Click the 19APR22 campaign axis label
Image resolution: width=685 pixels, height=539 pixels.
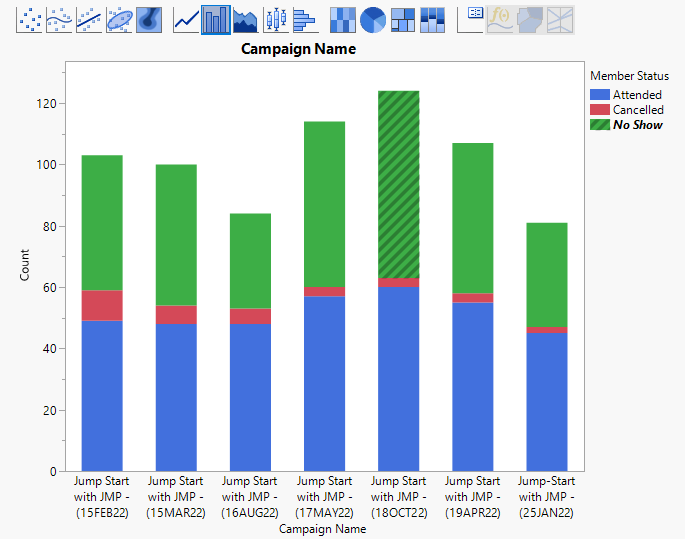tap(473, 497)
